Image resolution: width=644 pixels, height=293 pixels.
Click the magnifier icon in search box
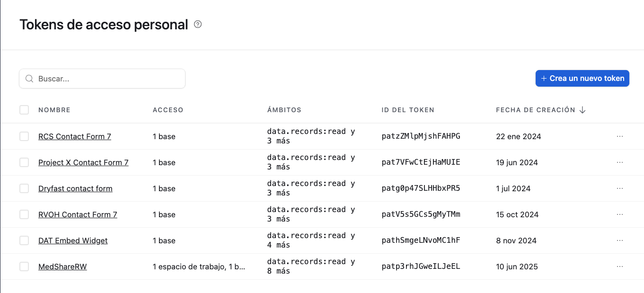[x=29, y=79]
